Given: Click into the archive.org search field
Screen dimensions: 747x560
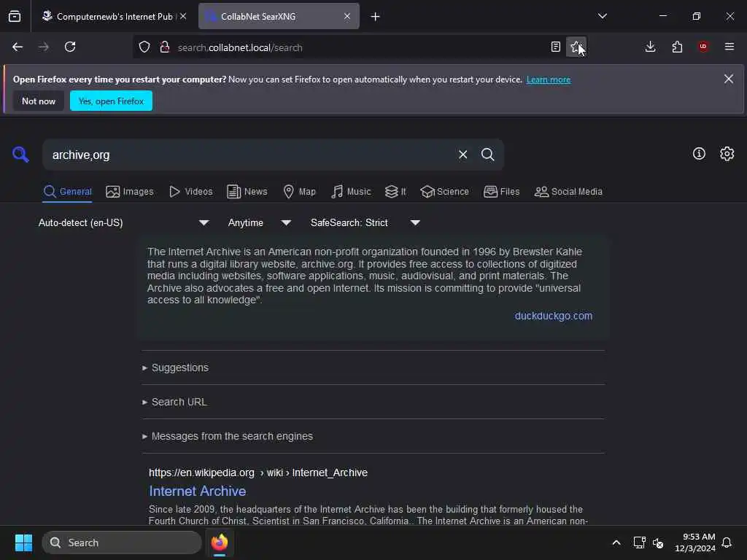Looking at the screenshot, I should (248, 155).
